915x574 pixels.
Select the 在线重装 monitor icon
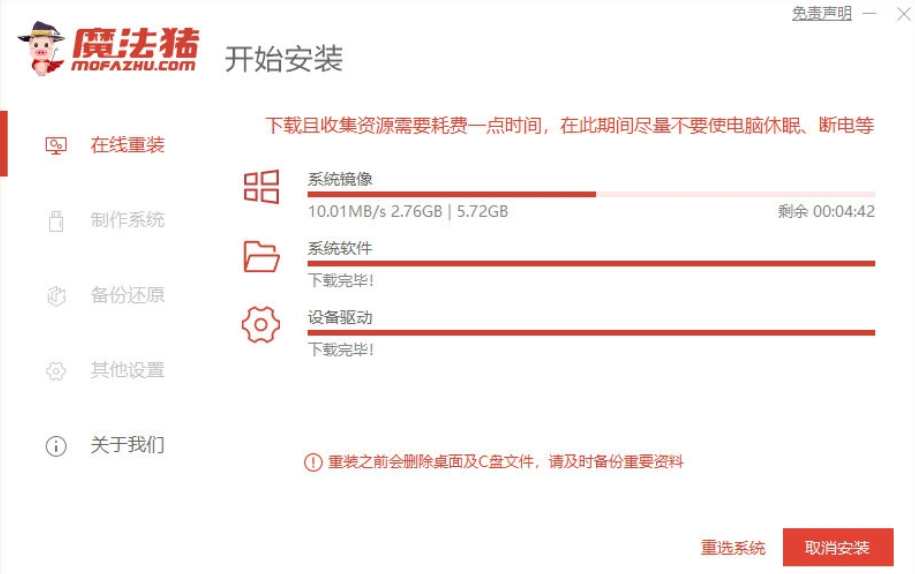(x=56, y=145)
